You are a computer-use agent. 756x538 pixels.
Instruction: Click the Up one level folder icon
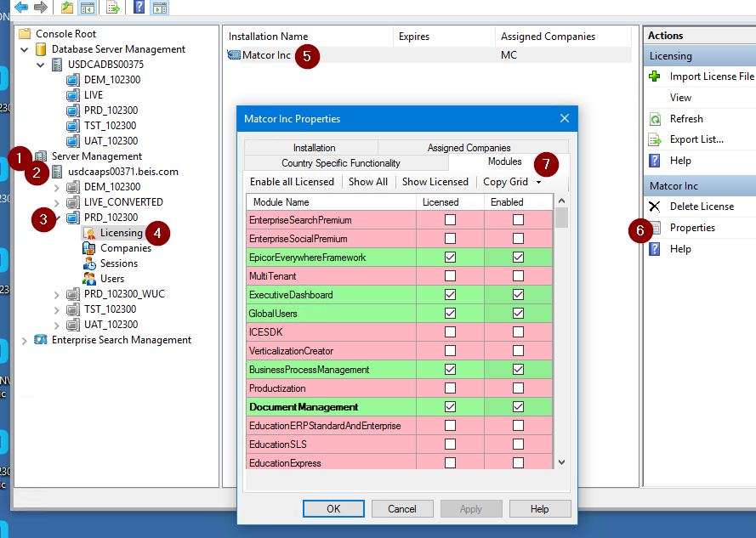(x=67, y=8)
